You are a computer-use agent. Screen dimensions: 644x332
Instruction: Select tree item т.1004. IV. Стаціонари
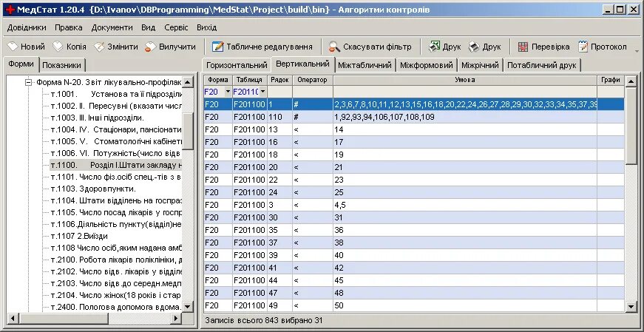click(116, 130)
